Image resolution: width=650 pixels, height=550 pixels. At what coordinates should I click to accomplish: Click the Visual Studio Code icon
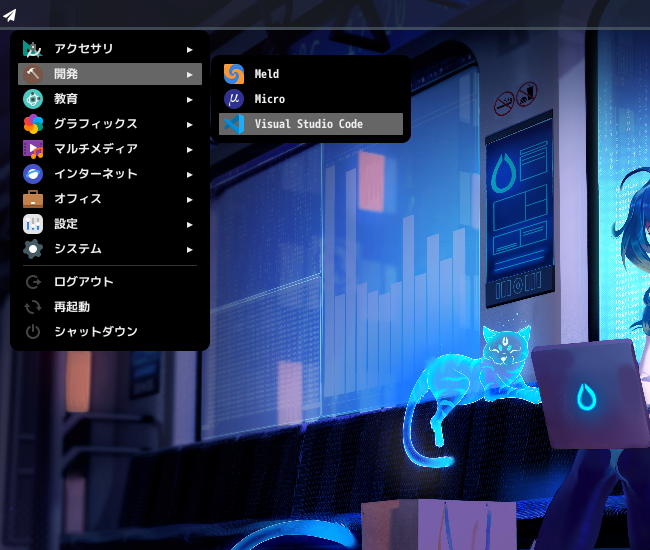(x=234, y=124)
